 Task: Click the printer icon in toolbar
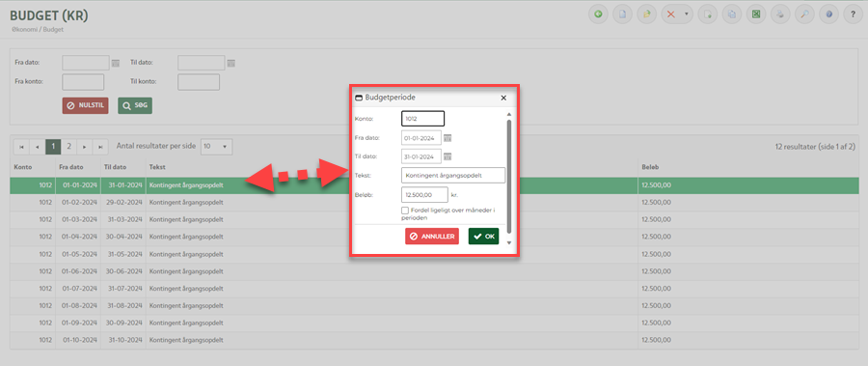pos(779,15)
